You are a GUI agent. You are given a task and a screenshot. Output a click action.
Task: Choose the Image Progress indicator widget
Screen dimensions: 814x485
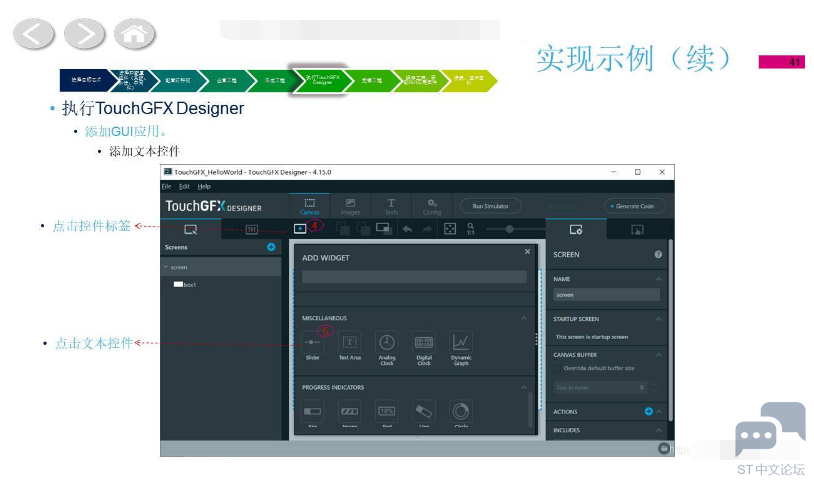point(350,413)
